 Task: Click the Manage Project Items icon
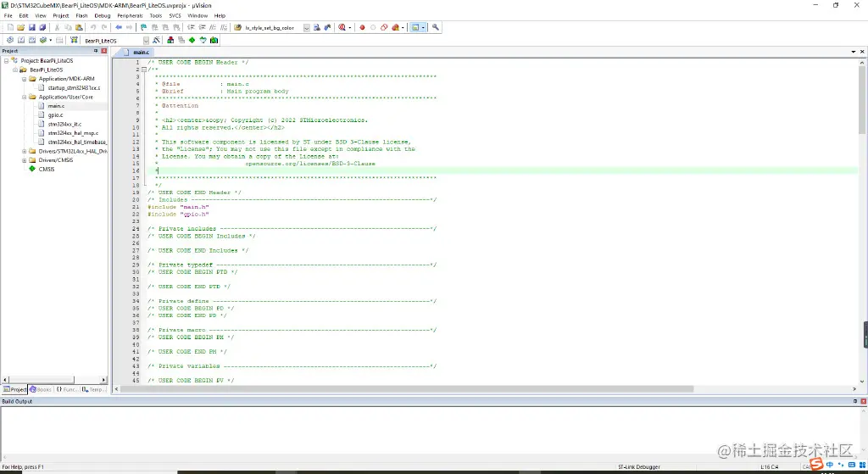point(170,40)
